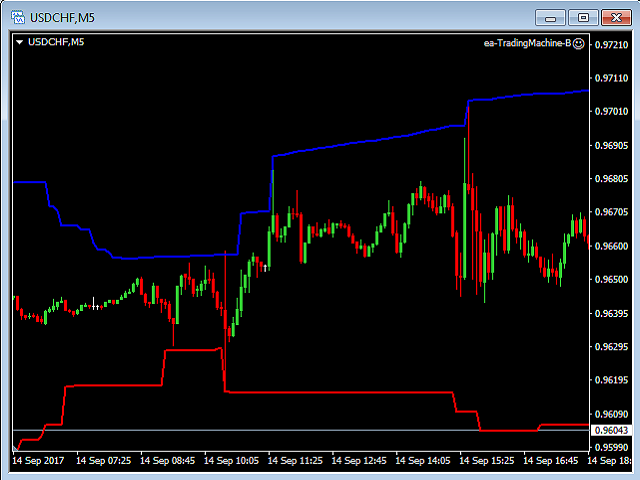The image size is (640, 480).
Task: Open the USDCHF,M5 chart dropdown triangle
Action: point(19,42)
